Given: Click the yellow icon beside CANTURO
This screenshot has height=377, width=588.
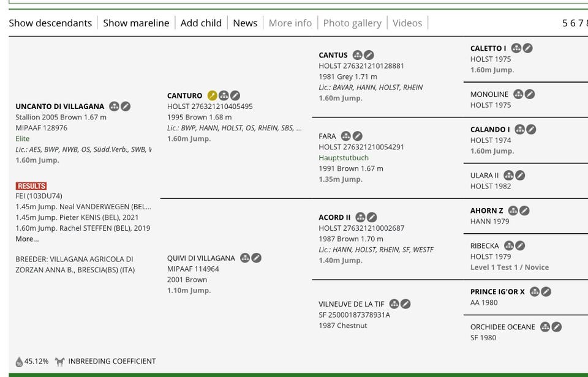Looking at the screenshot, I should point(213,95).
